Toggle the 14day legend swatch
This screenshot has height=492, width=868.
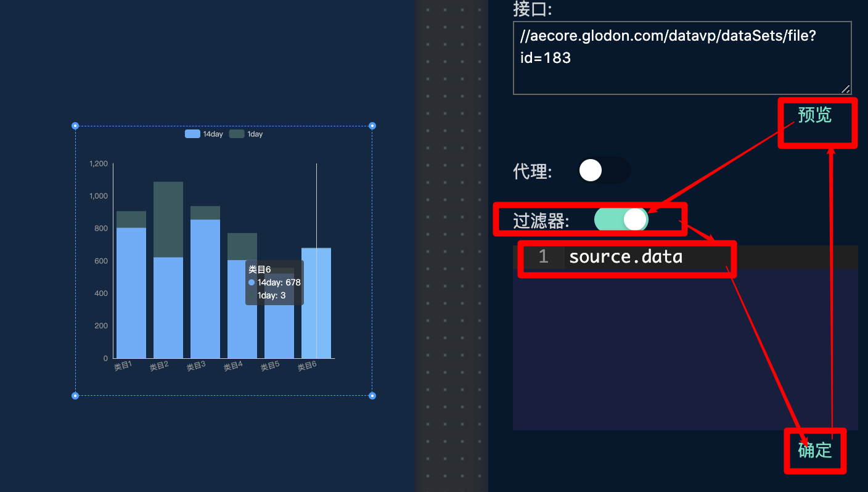tap(192, 134)
